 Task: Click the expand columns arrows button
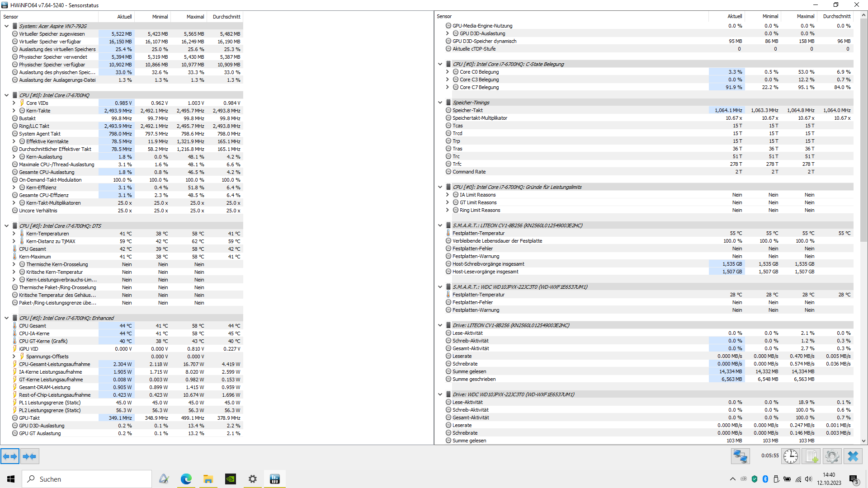click(x=10, y=456)
